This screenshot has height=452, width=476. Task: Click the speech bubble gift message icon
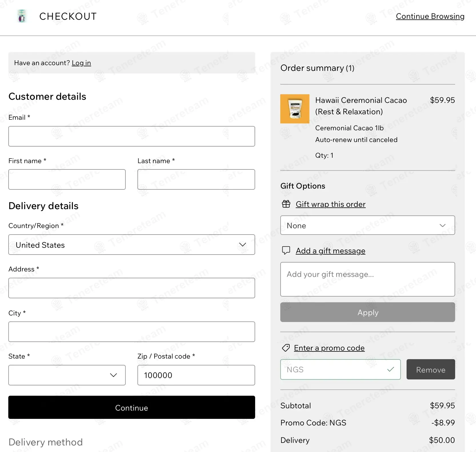[x=286, y=251]
